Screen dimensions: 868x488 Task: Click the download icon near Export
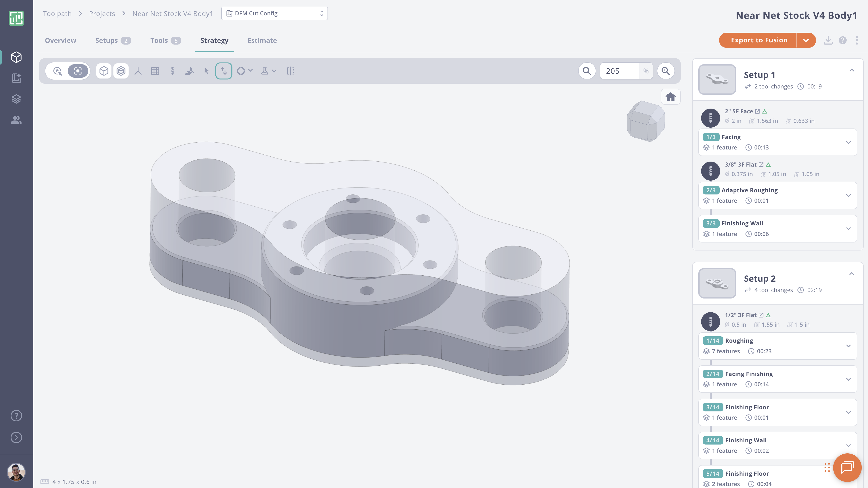(x=828, y=40)
